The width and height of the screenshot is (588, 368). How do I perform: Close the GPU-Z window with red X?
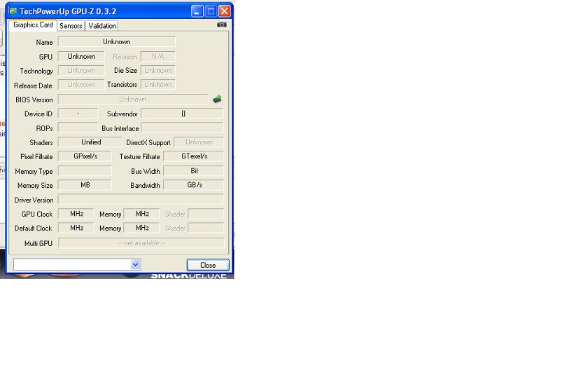click(x=224, y=11)
